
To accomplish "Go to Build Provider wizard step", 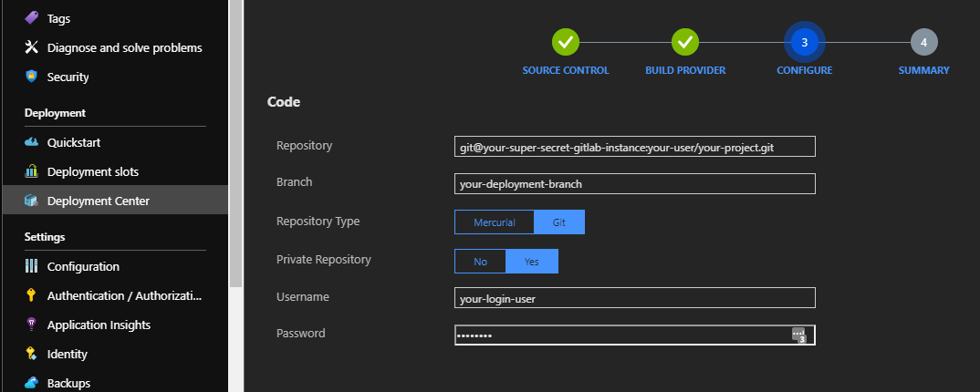I will 685,42.
